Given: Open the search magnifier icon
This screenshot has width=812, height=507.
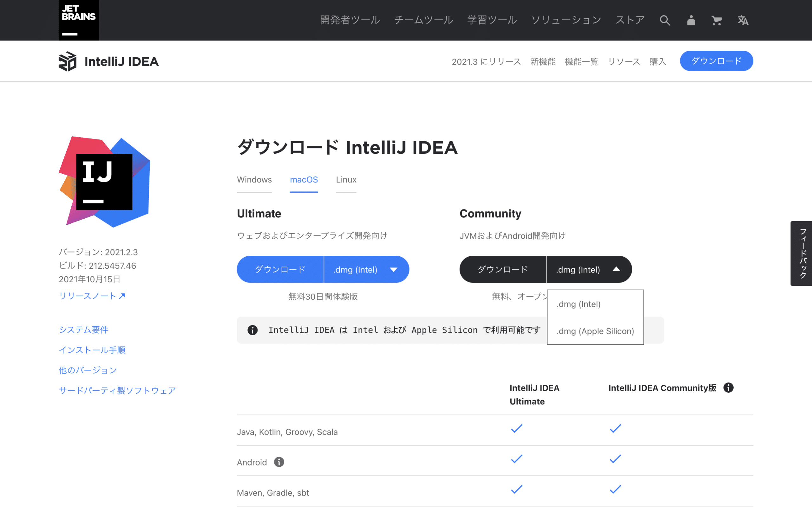Looking at the screenshot, I should 665,21.
